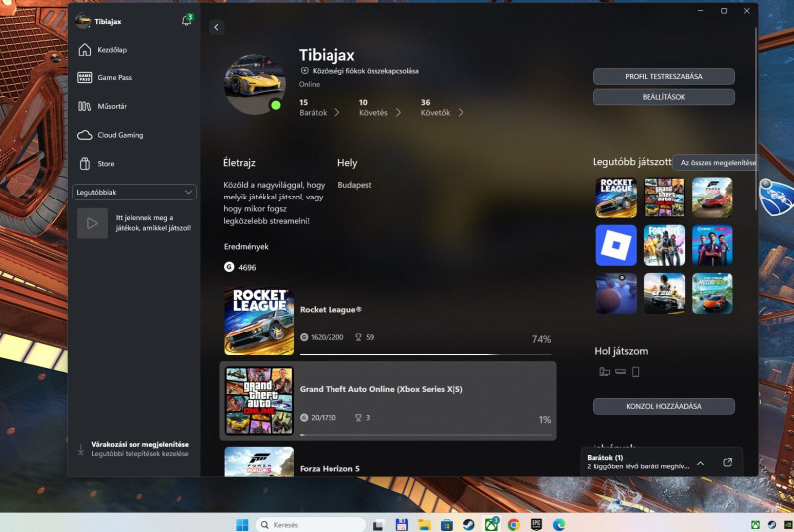794x532 pixels.
Task: Open Google Chrome from the taskbar
Action: point(513,525)
